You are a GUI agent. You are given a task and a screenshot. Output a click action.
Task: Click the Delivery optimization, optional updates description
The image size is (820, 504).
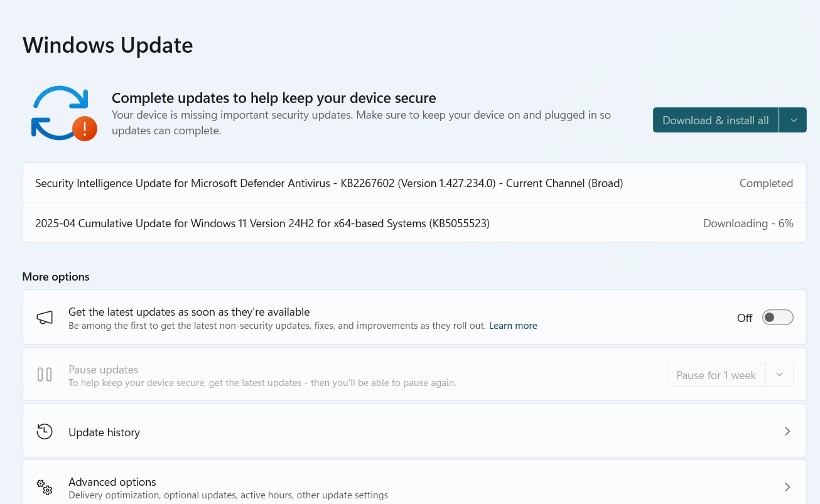228,495
